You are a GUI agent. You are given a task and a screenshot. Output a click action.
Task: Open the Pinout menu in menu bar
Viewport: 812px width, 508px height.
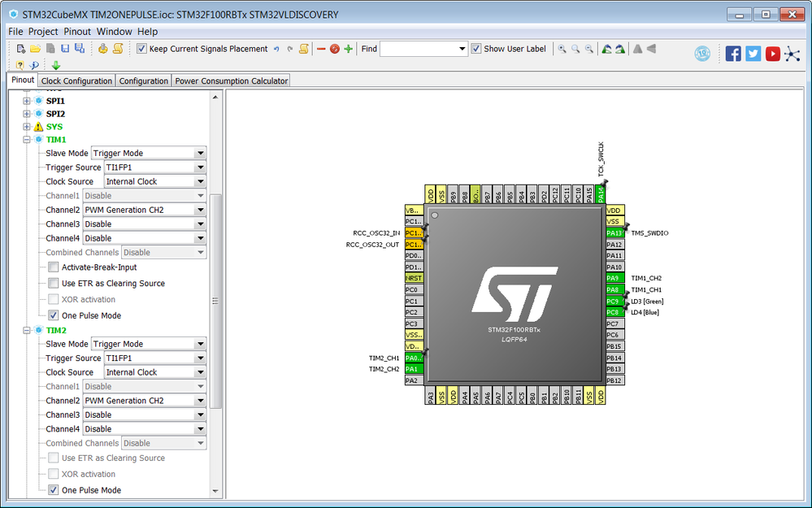tap(77, 32)
